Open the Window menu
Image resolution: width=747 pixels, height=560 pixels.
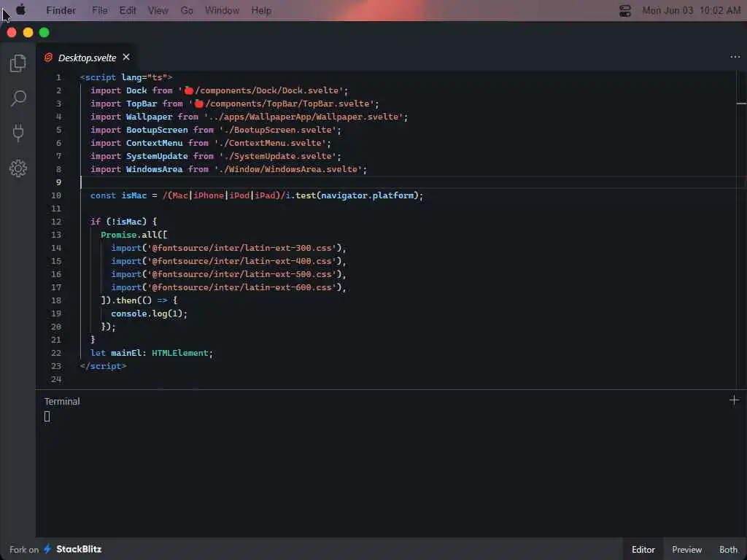click(x=222, y=10)
